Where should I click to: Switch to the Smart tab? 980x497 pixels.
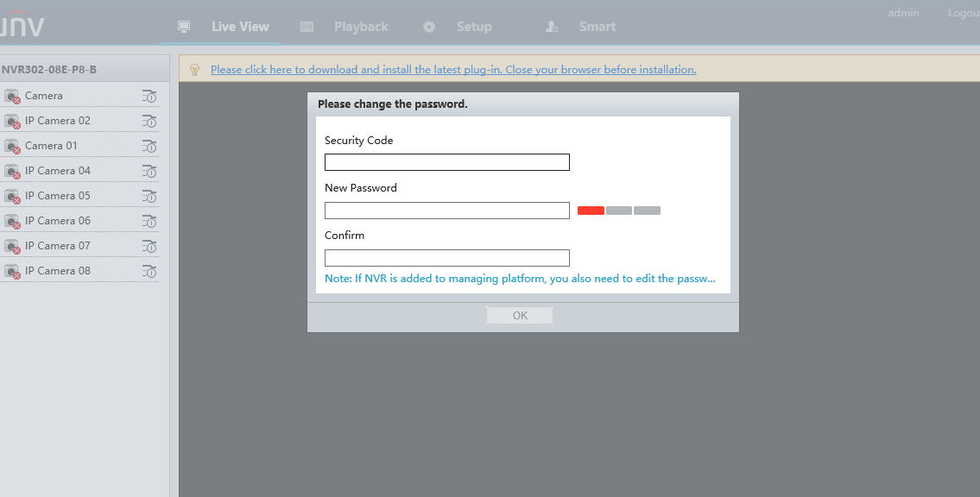click(597, 27)
